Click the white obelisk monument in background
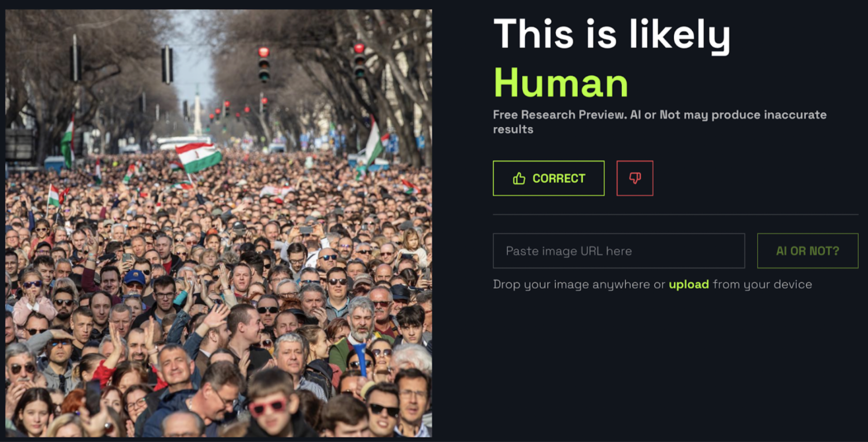The height and width of the screenshot is (442, 868). tap(197, 115)
